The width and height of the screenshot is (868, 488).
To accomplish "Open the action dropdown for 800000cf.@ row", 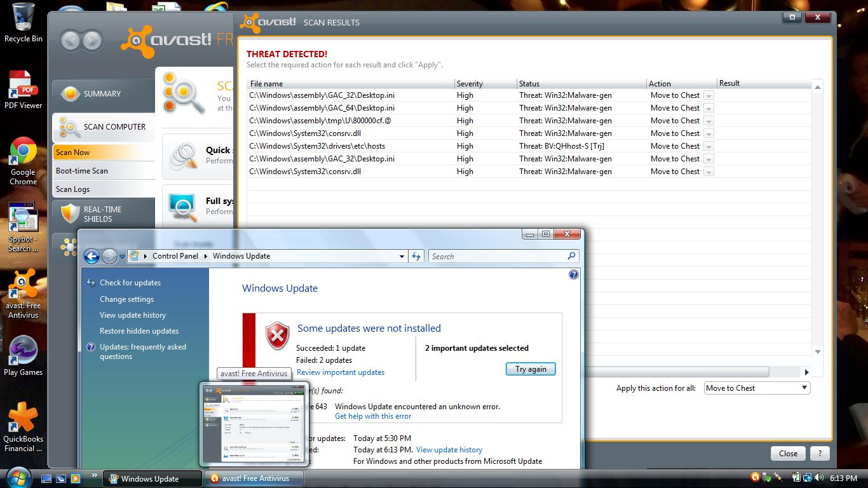I will tap(709, 121).
